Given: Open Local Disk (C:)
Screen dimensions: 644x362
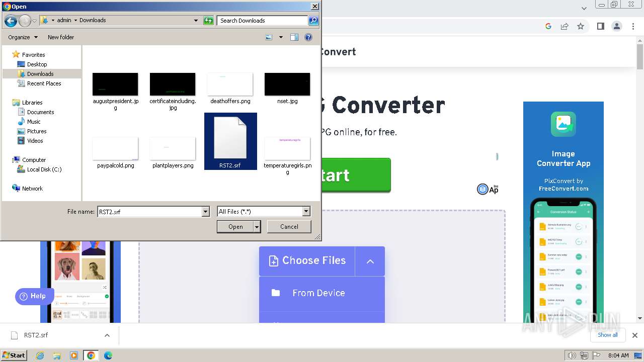Looking at the screenshot, I should pyautogui.click(x=44, y=169).
